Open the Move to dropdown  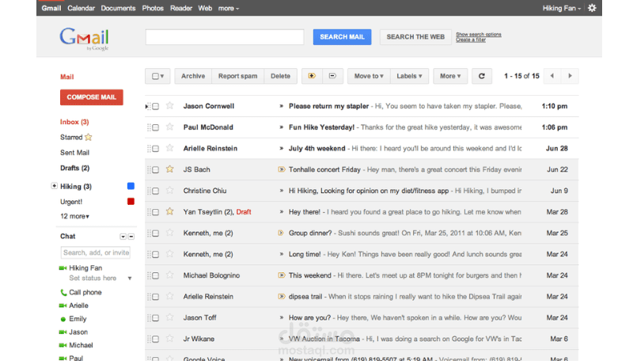click(x=369, y=76)
